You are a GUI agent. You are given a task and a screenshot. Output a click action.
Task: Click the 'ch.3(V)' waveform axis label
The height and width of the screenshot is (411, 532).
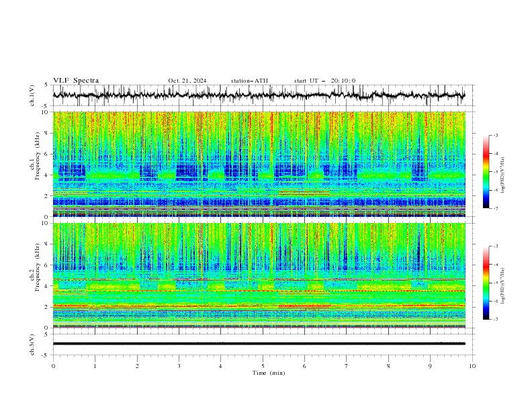[32, 345]
